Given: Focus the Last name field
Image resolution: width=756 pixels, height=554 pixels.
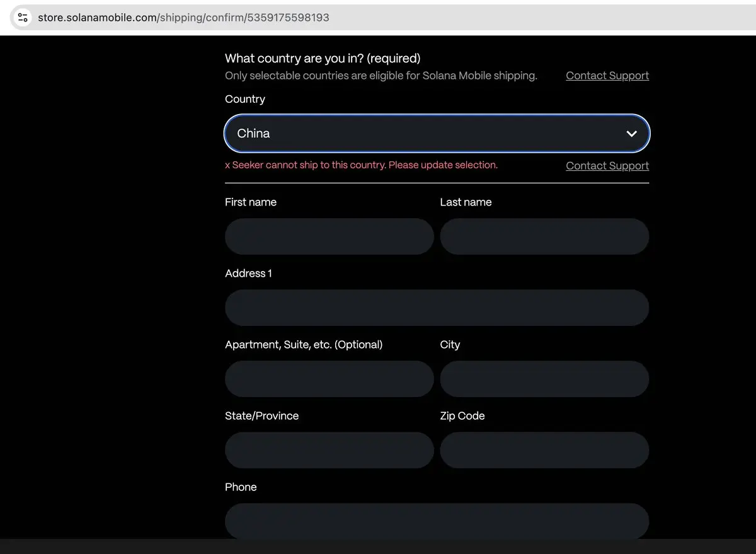Looking at the screenshot, I should click(544, 236).
